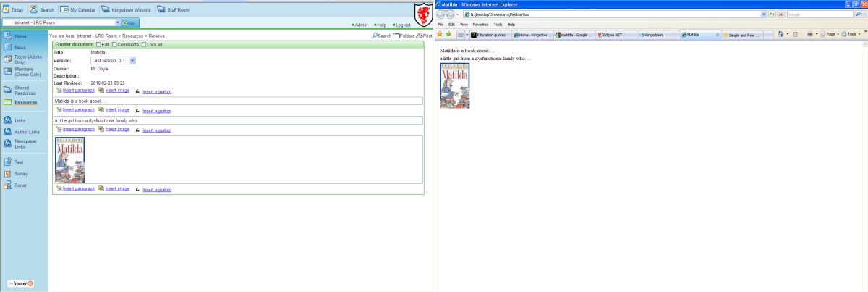Open the News icon in sidebar
Screen dimensions: 868x292
pyautogui.click(x=8, y=48)
